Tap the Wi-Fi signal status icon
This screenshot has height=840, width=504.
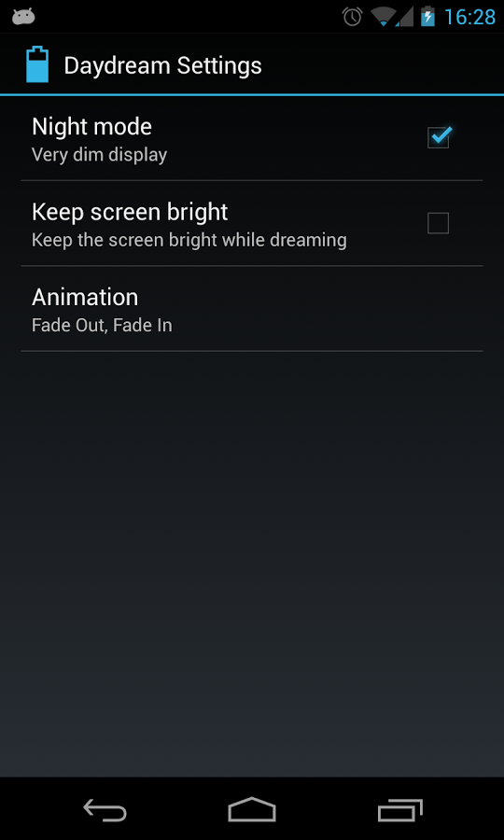pos(384,17)
